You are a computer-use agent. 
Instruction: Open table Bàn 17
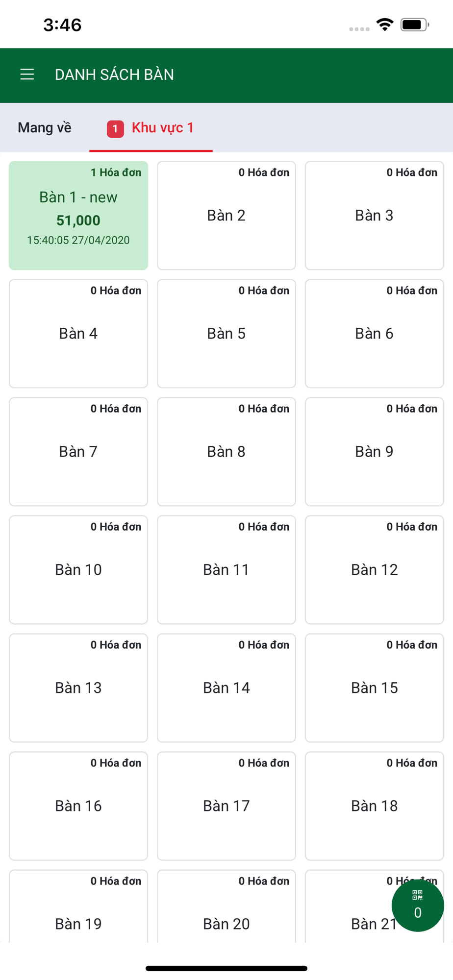[x=226, y=806]
